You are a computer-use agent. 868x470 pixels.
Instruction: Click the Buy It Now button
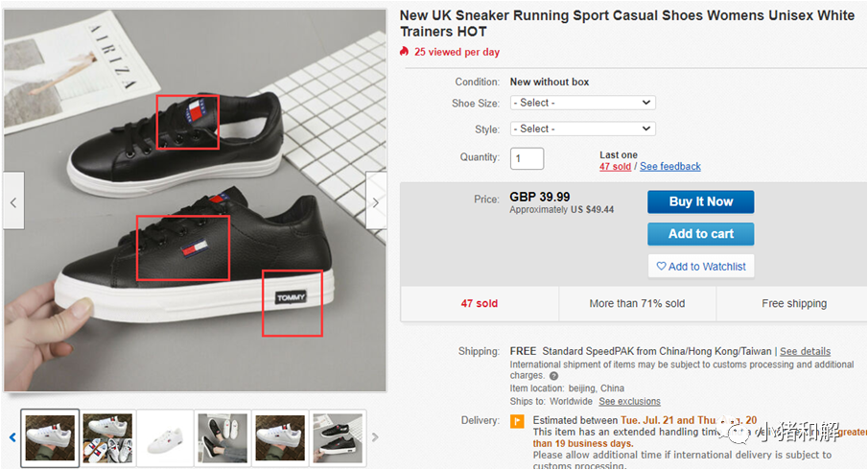(x=700, y=201)
